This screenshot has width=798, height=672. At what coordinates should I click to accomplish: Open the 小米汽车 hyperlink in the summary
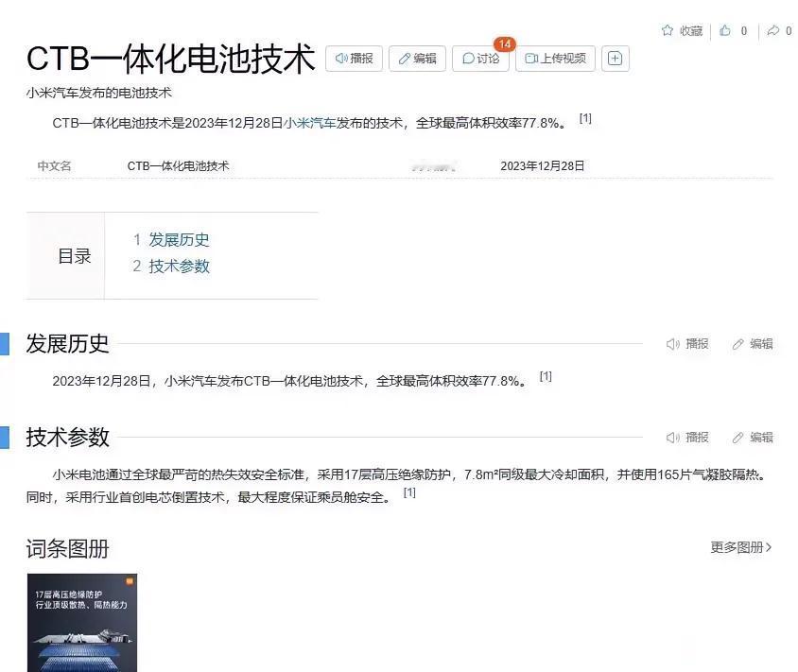pyautogui.click(x=309, y=123)
